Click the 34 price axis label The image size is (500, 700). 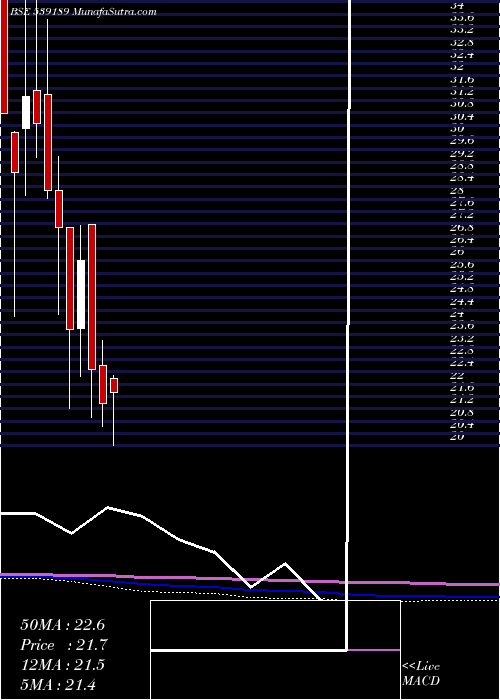point(458,6)
